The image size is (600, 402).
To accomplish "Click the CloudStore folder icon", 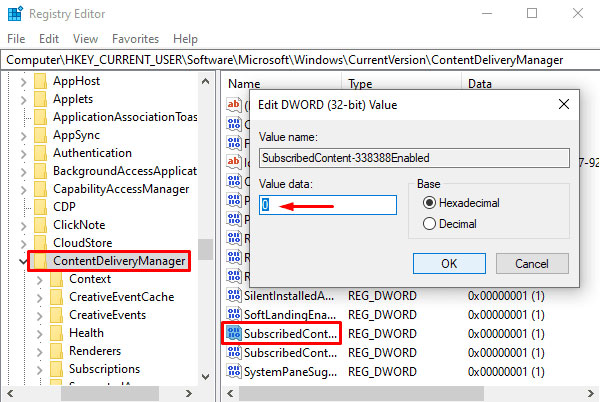I will click(x=41, y=243).
